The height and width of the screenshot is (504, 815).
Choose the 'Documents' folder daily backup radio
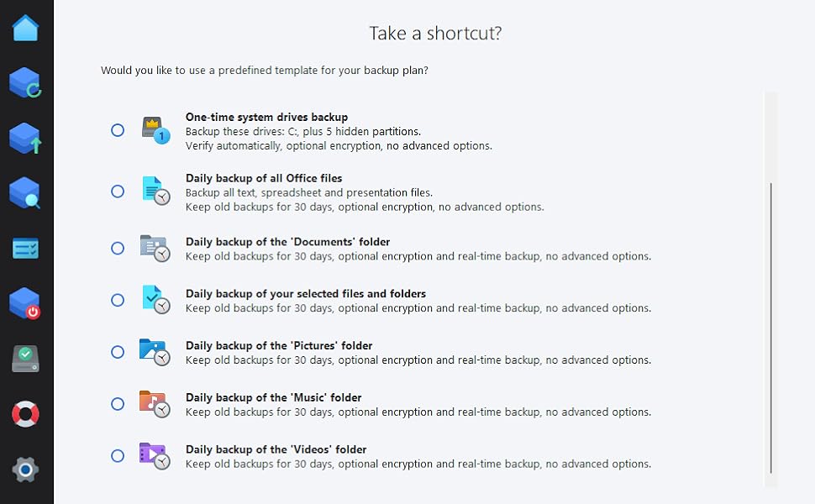tap(118, 249)
